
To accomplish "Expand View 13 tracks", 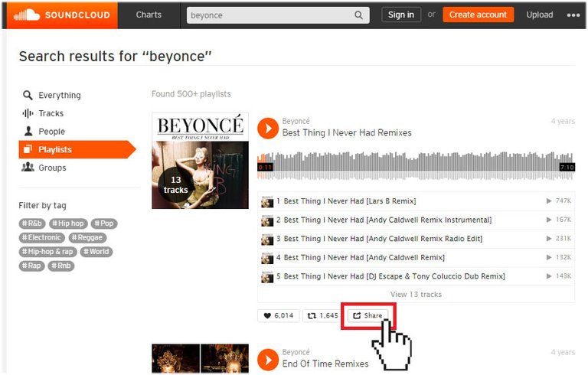I will 416,295.
